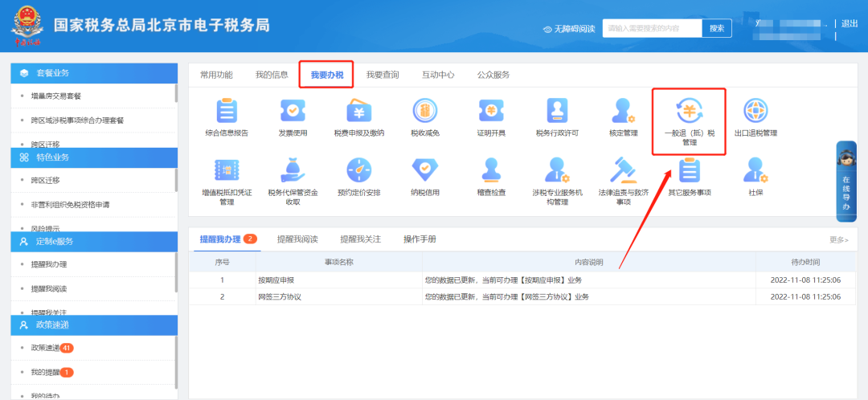The height and width of the screenshot is (400, 868).
Task: Switch to 互动中心 tab
Action: pyautogui.click(x=438, y=75)
